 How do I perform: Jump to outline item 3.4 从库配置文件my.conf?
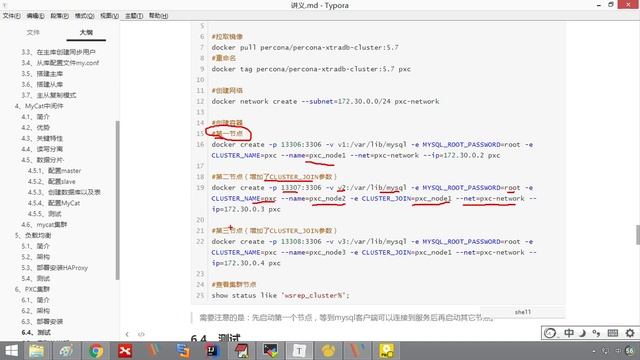[60, 63]
